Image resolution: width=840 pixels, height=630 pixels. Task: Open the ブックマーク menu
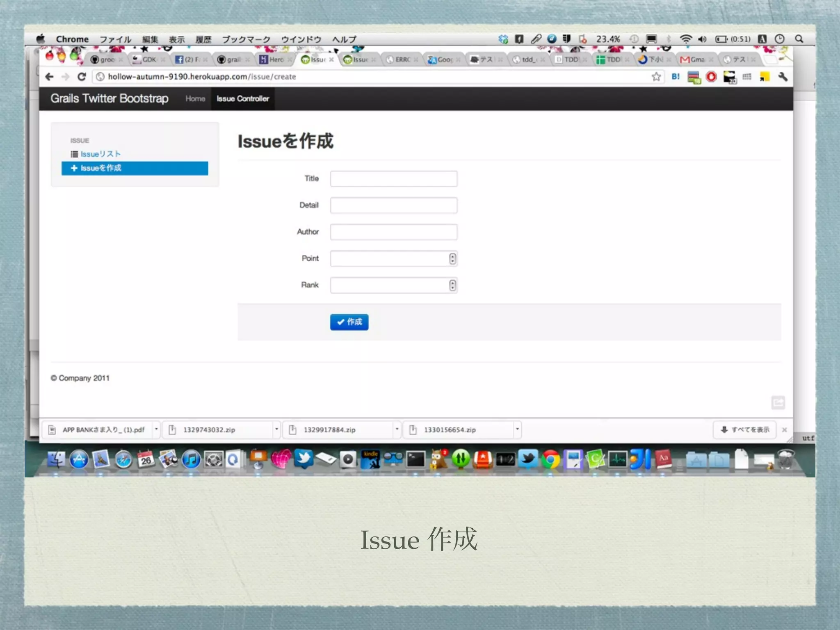tap(246, 39)
